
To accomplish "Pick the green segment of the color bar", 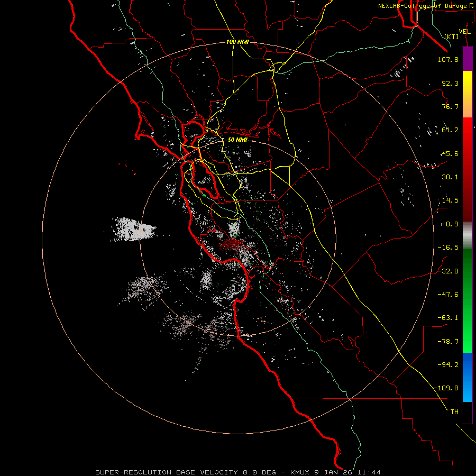I will 467,300.
